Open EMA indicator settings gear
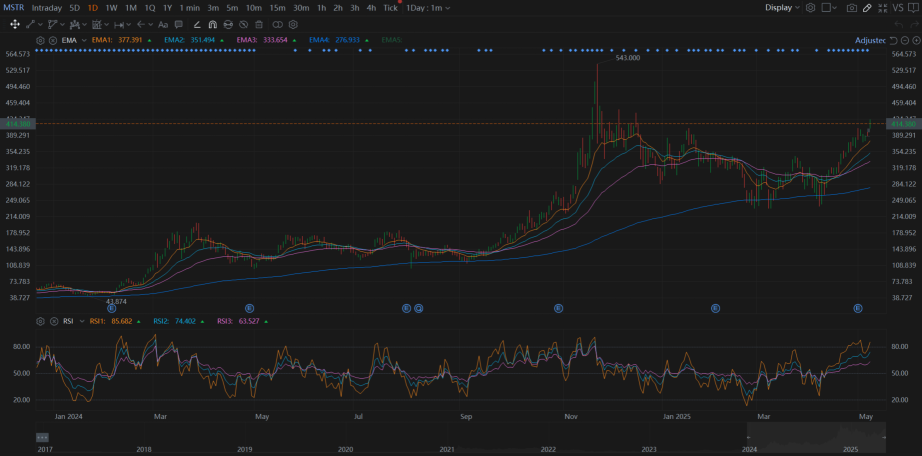The image size is (922, 456). click(40, 41)
